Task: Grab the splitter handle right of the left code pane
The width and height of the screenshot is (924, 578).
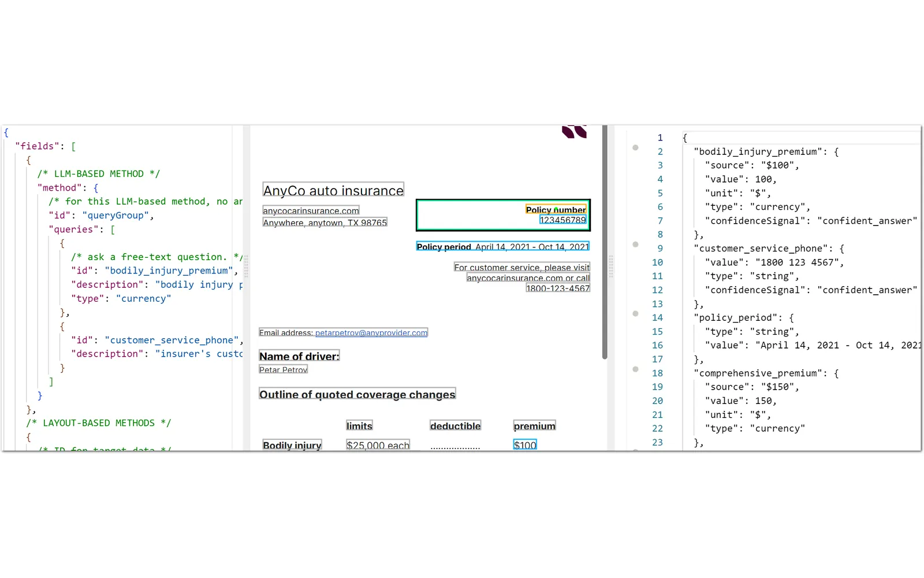Action: pos(246,267)
